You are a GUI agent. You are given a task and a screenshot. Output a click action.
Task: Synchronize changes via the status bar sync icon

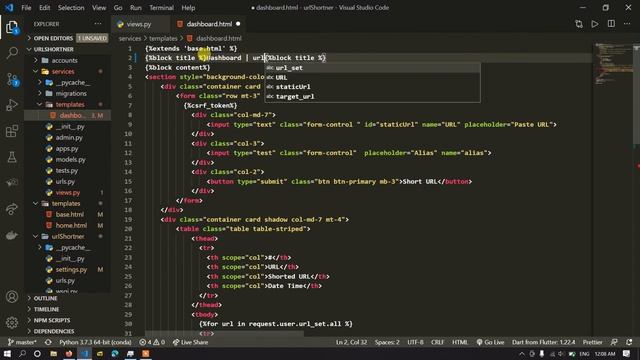[x=48, y=342]
